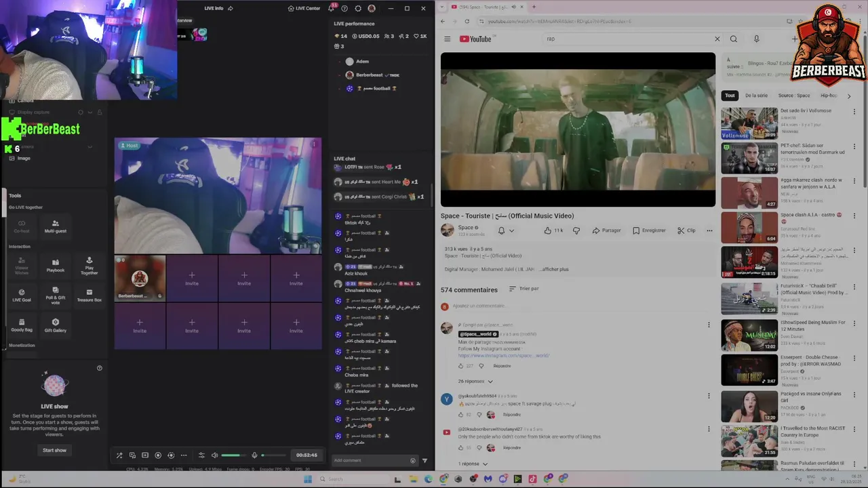Like the 'space ft savage plug' comment

coord(461,415)
